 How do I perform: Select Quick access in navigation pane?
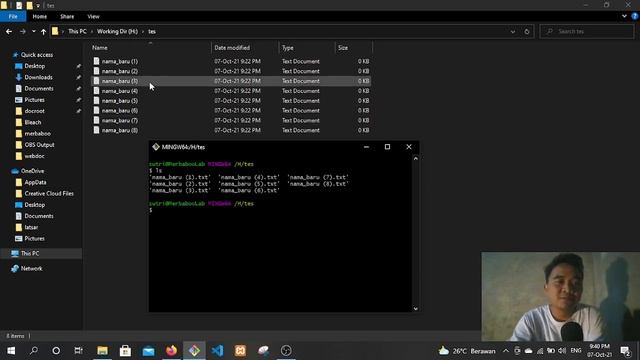(36, 55)
